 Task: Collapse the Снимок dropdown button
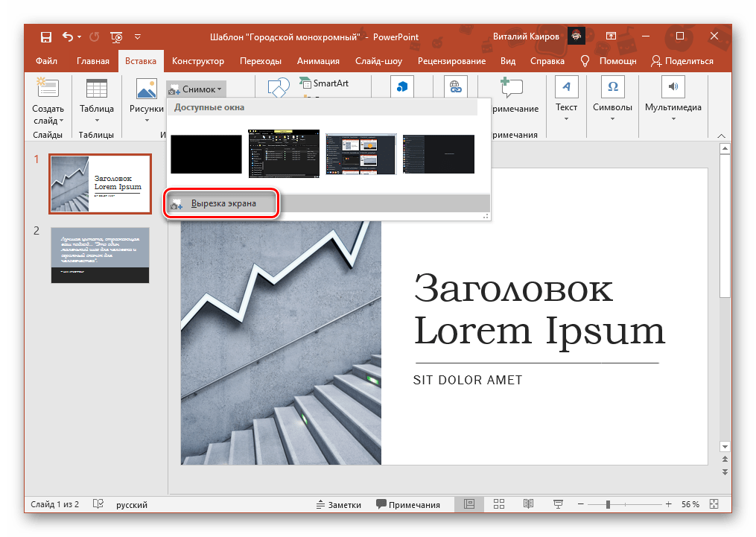(195, 89)
